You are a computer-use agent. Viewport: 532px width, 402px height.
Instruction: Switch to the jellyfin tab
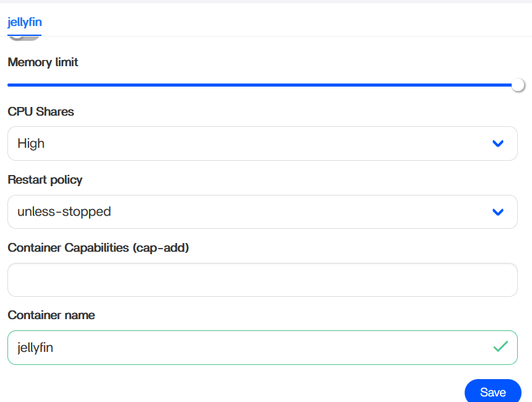click(25, 23)
